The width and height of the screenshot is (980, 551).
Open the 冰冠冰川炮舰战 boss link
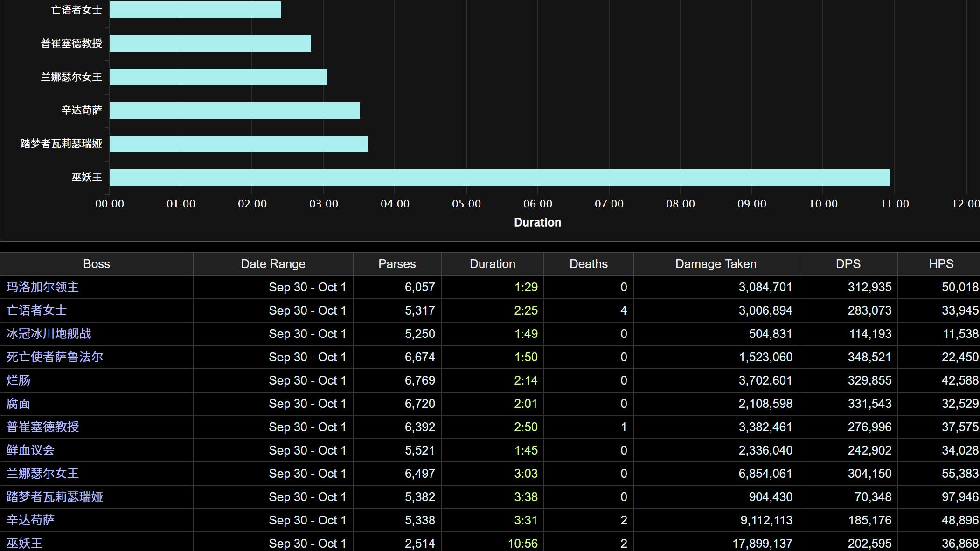tap(49, 334)
